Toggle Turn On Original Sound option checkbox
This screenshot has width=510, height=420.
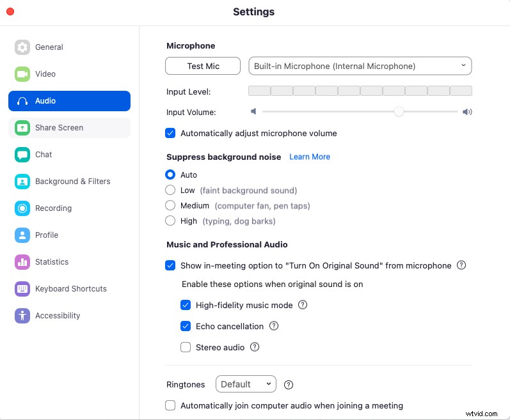(x=170, y=265)
